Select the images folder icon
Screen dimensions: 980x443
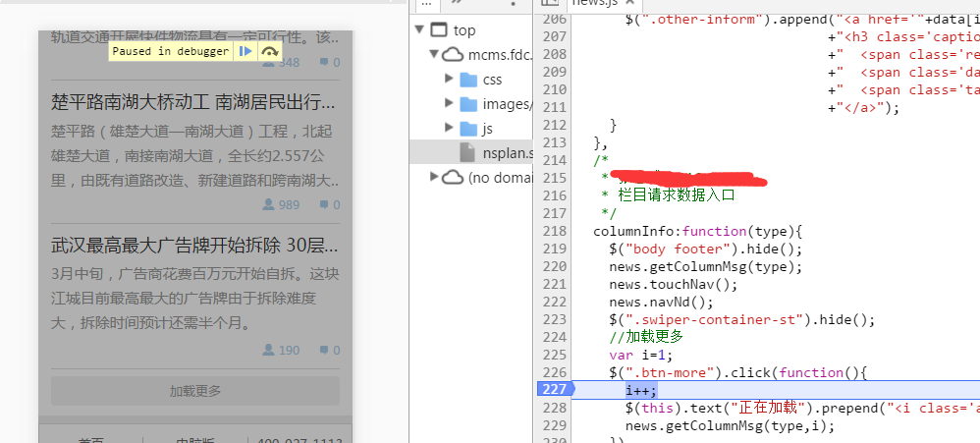[x=468, y=104]
